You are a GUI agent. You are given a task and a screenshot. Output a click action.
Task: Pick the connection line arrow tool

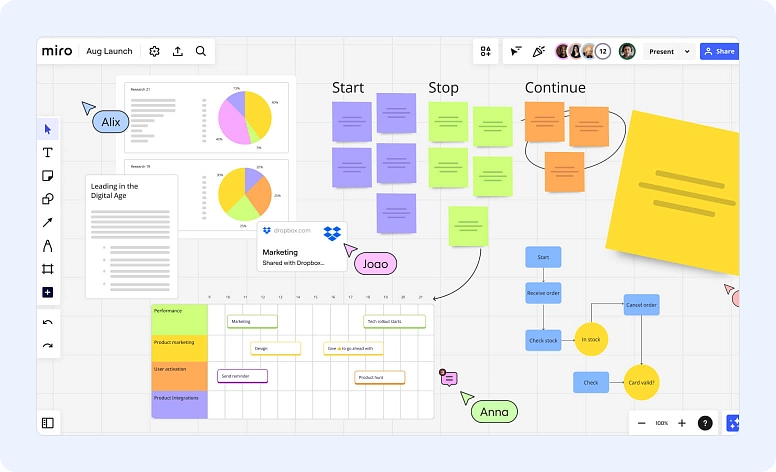pos(48,222)
